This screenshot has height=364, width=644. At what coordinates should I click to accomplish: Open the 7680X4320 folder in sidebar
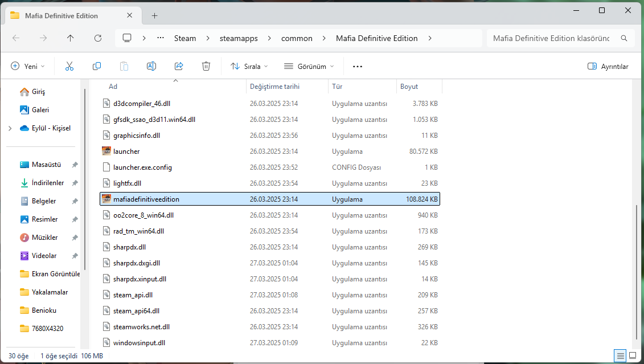tap(47, 328)
